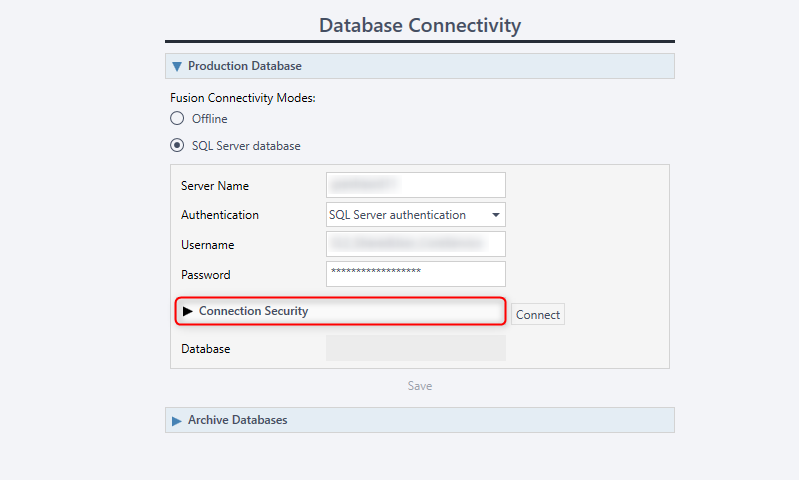Image resolution: width=799 pixels, height=480 pixels.
Task: Click the Username input field
Action: tap(416, 244)
